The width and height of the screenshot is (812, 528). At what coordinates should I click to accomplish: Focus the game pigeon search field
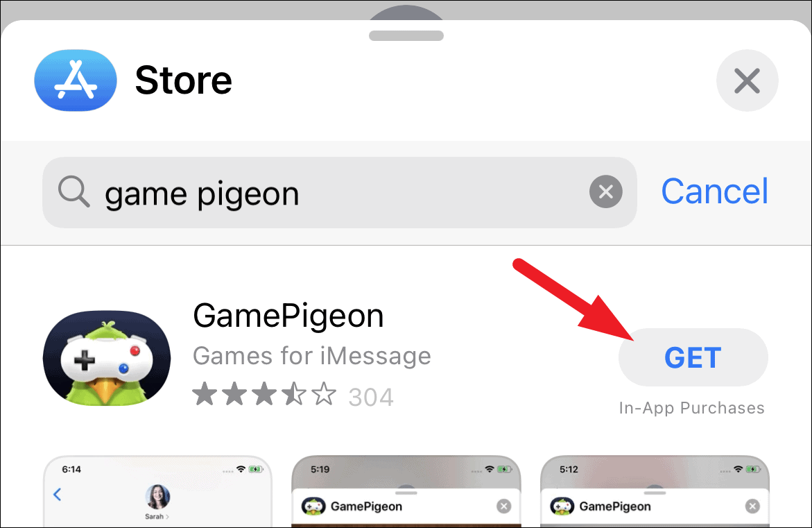(x=339, y=192)
